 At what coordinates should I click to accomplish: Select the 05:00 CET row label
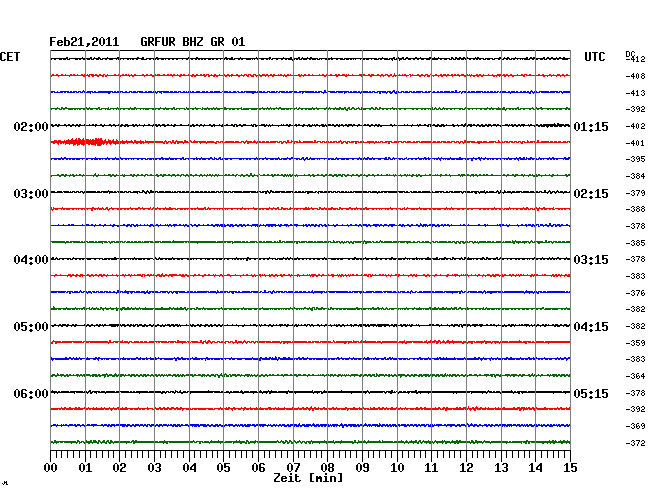click(x=31, y=327)
